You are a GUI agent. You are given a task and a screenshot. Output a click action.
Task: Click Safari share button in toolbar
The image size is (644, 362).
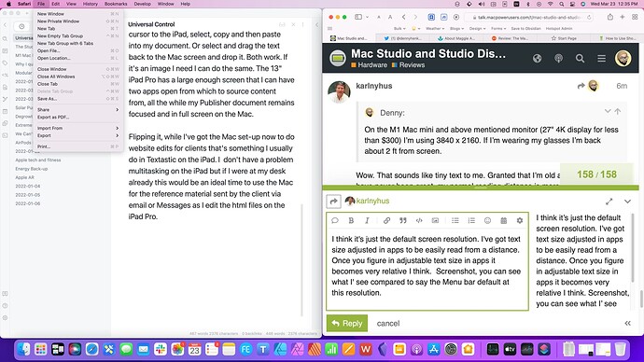click(x=609, y=17)
